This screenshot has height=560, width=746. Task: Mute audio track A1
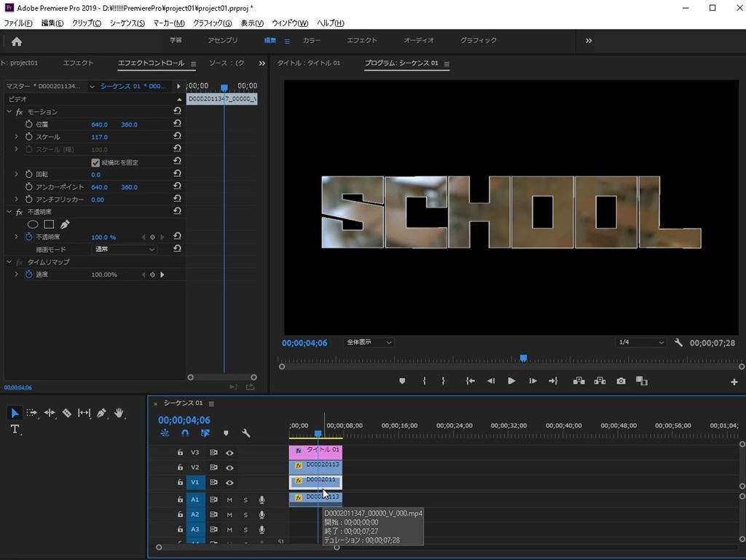click(x=229, y=500)
